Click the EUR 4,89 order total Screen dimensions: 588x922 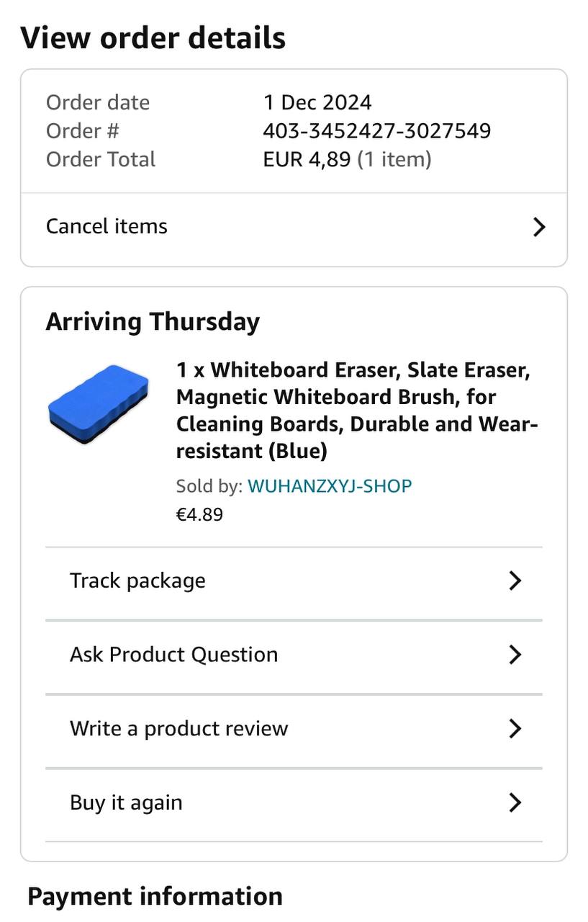pyautogui.click(x=307, y=159)
